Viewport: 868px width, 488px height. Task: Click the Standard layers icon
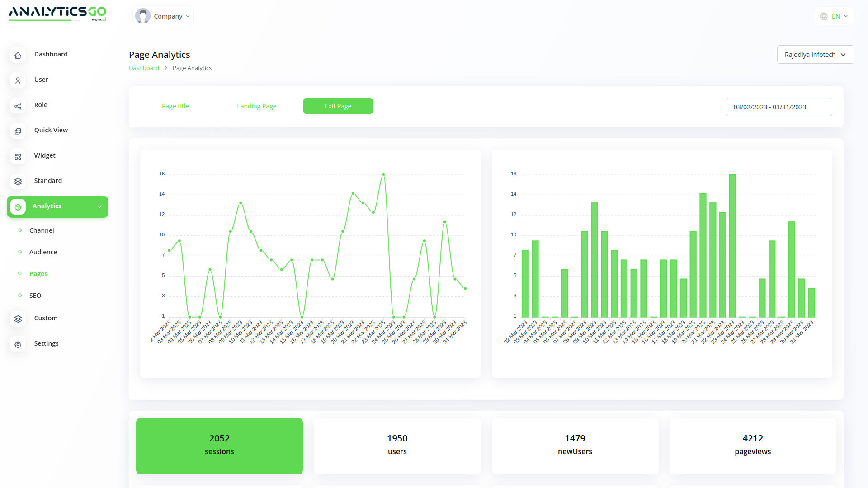click(18, 181)
